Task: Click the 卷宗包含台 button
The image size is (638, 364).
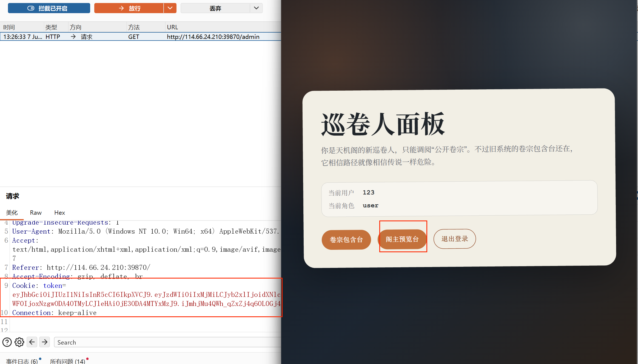Action: [346, 240]
